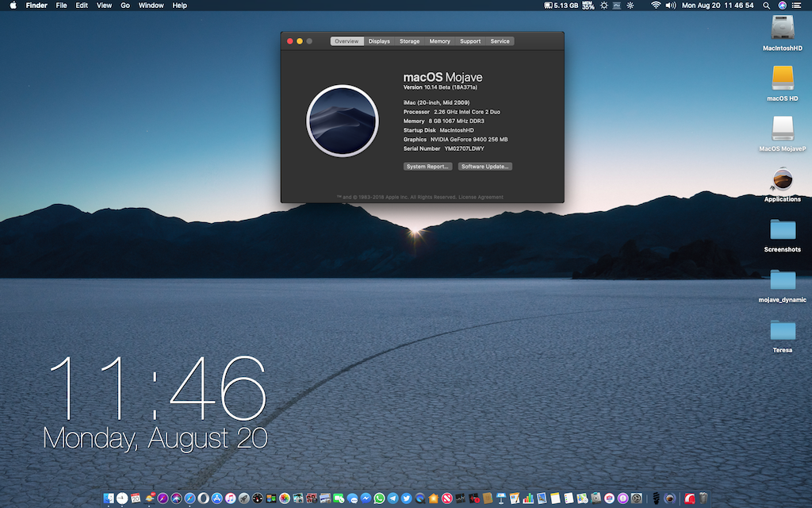This screenshot has width=812, height=508.
Task: Open the Clock app in Dock
Action: (x=122, y=498)
